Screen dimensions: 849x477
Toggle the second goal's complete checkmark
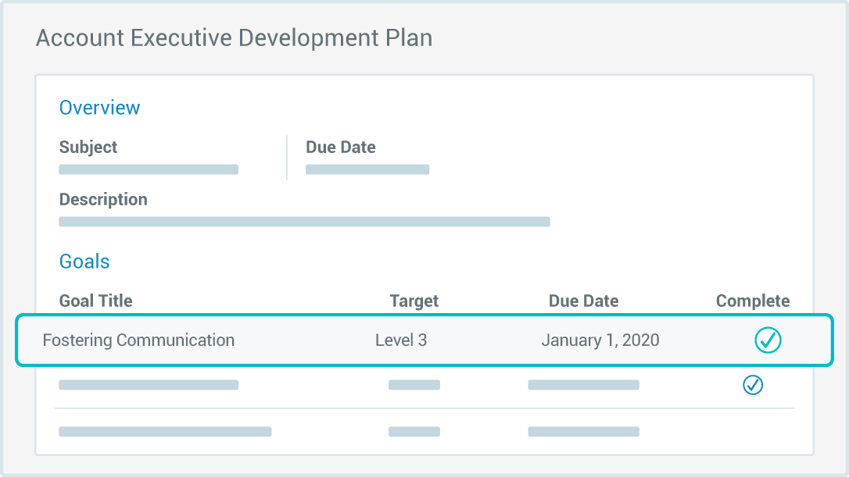[x=753, y=385]
